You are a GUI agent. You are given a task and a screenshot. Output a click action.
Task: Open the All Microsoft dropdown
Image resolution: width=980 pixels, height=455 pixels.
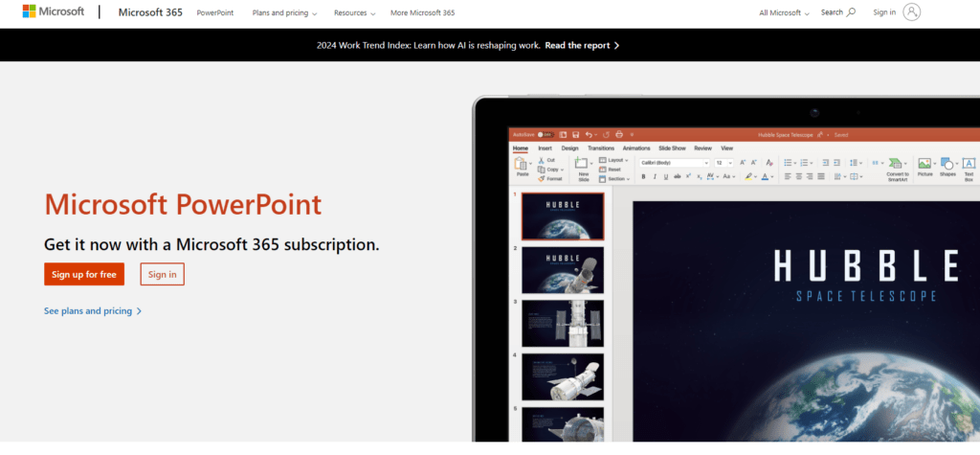coord(784,13)
